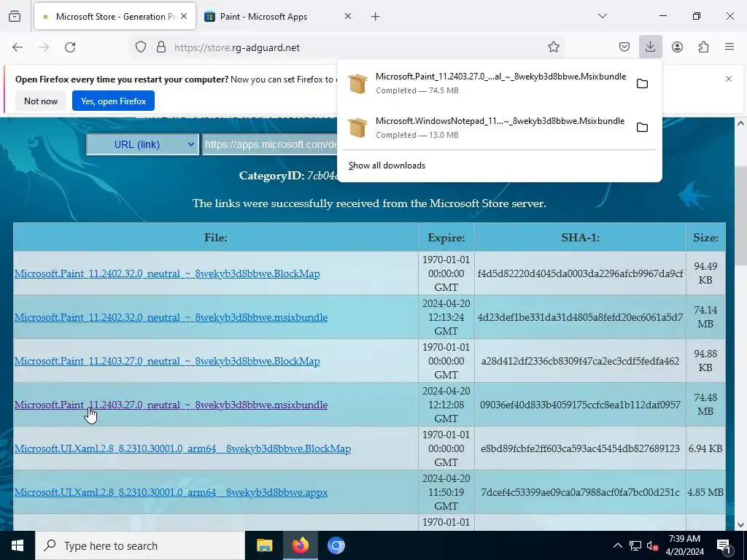Open muted volume tray icon

(652, 545)
